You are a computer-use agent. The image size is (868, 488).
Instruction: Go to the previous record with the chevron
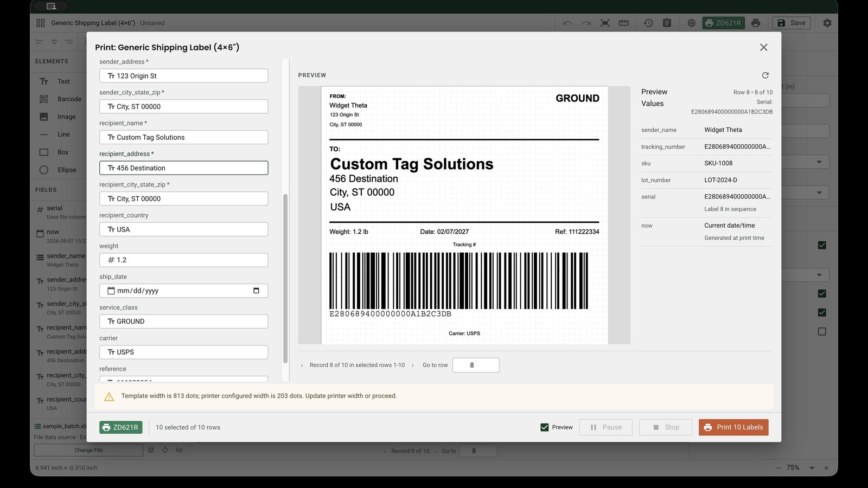302,365
